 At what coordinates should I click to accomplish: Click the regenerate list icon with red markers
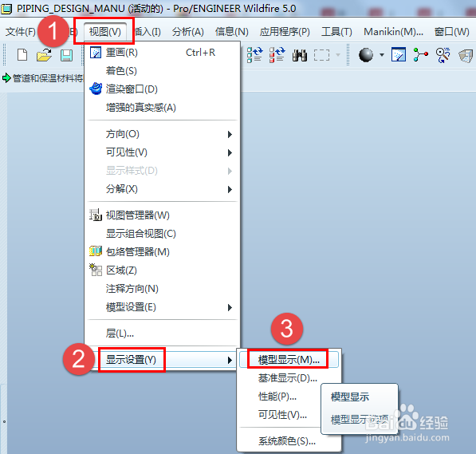click(277, 55)
